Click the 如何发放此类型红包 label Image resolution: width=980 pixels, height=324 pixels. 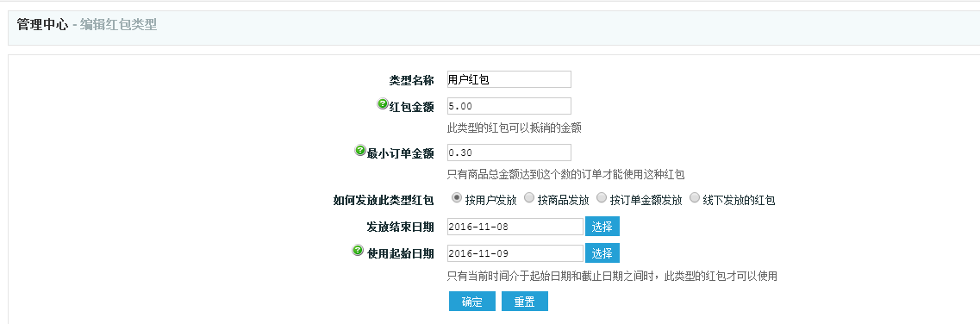coord(384,201)
